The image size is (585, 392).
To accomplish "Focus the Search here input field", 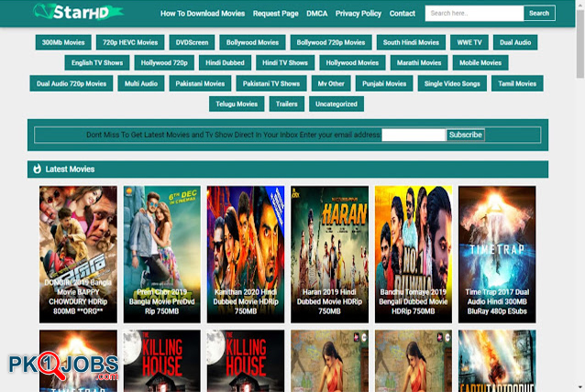I will point(474,13).
